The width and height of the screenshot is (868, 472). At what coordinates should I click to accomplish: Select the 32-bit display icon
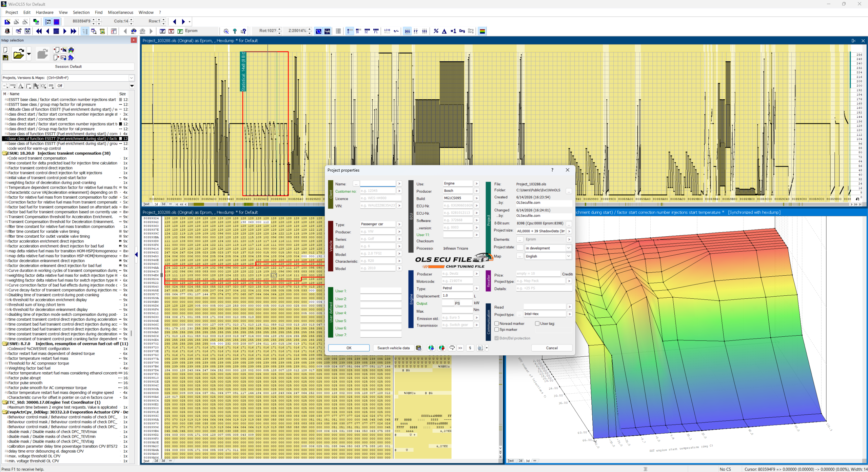coord(367,31)
